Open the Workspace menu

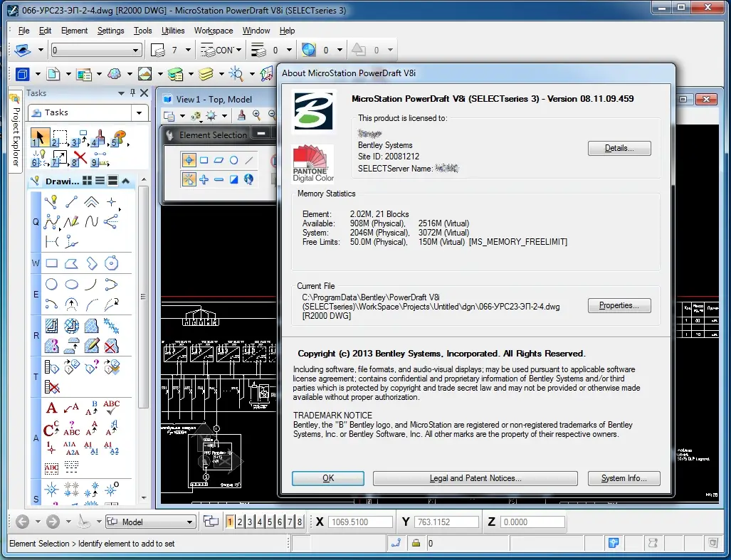pyautogui.click(x=214, y=31)
